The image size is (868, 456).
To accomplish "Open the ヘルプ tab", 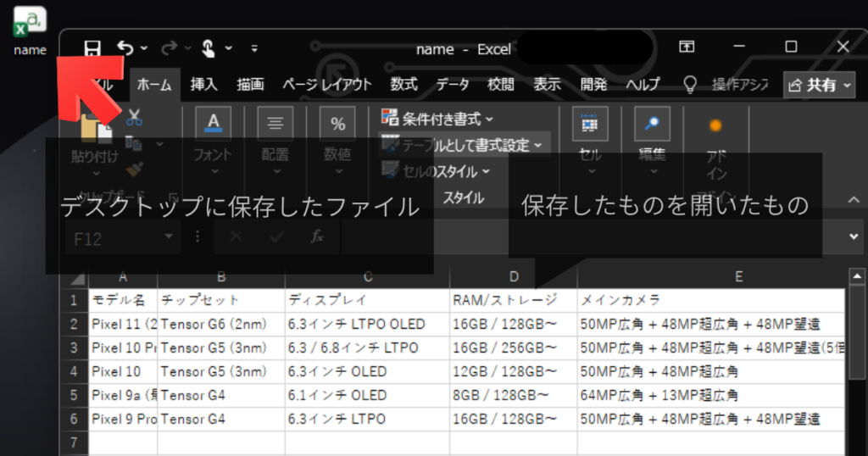I will coord(643,85).
